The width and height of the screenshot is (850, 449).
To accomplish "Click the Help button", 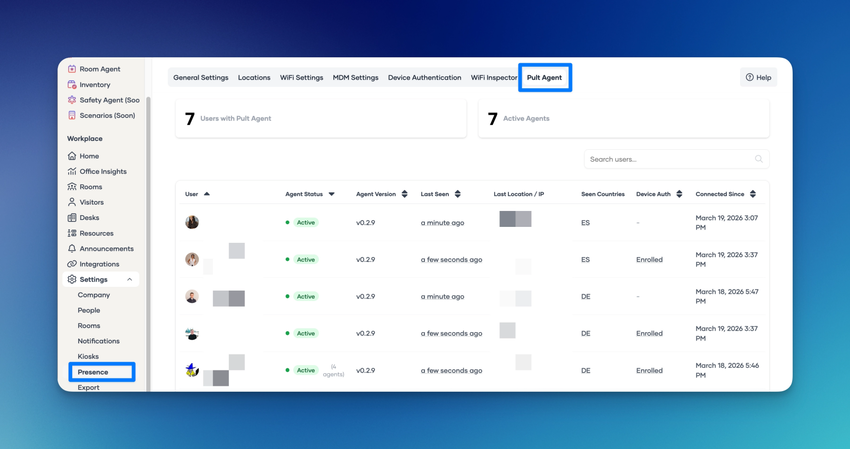I will click(758, 77).
